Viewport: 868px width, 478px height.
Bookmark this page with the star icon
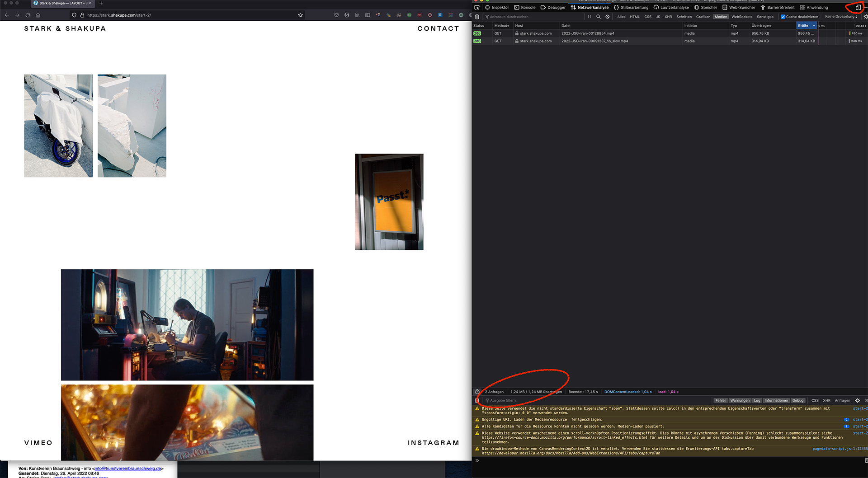[x=300, y=15]
